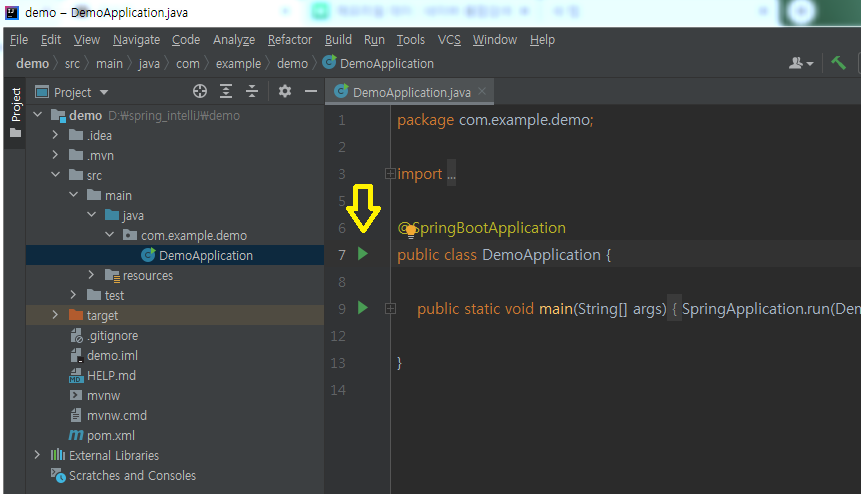This screenshot has width=861, height=494.
Task: Click the Expand All icon in Project panel
Action: point(226,91)
